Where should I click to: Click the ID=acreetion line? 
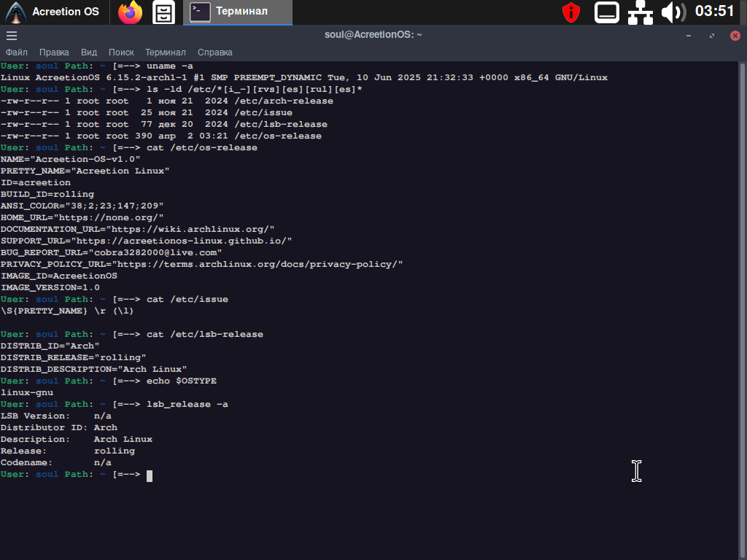coord(36,183)
